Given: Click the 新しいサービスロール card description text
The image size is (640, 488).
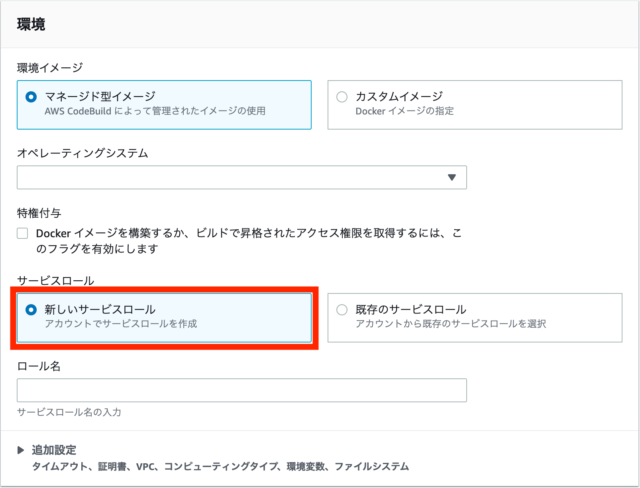Looking at the screenshot, I should coord(121,324).
